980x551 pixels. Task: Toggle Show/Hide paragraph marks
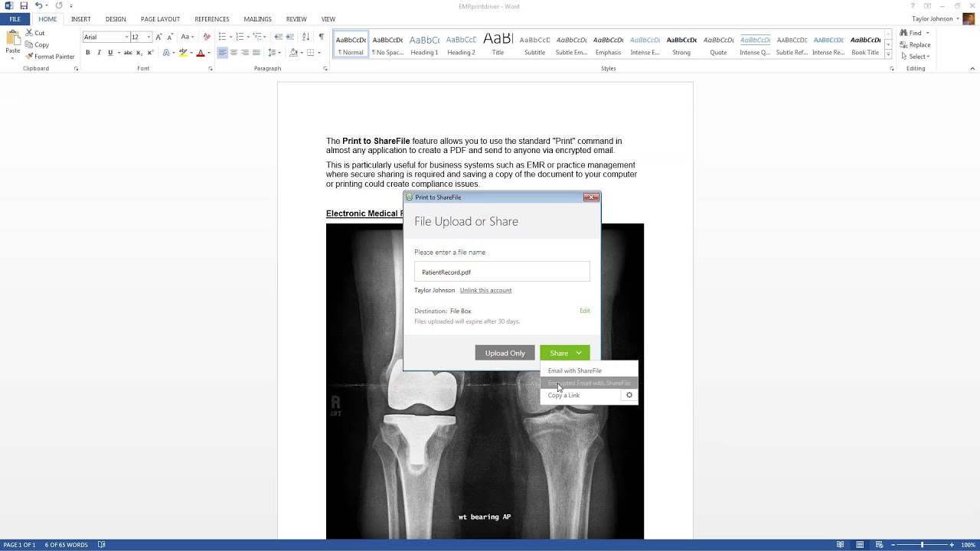[x=321, y=37]
